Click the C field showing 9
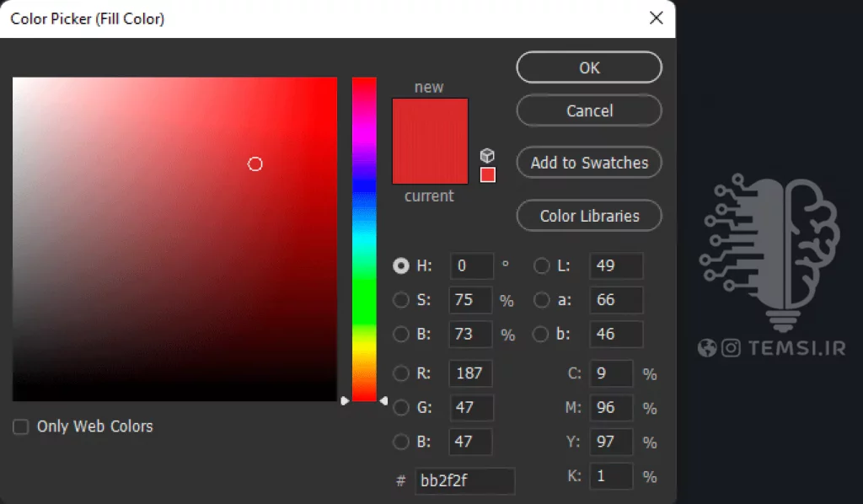The image size is (863, 504). [x=611, y=373]
